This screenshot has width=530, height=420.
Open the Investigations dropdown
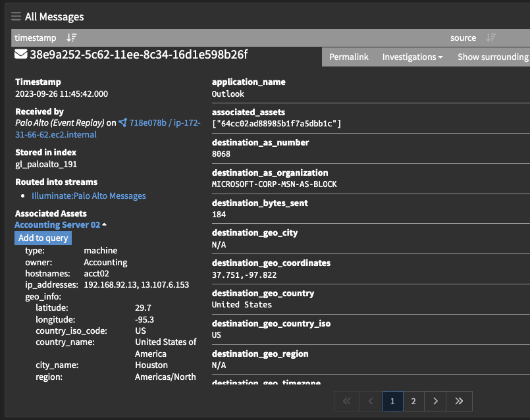(412, 57)
